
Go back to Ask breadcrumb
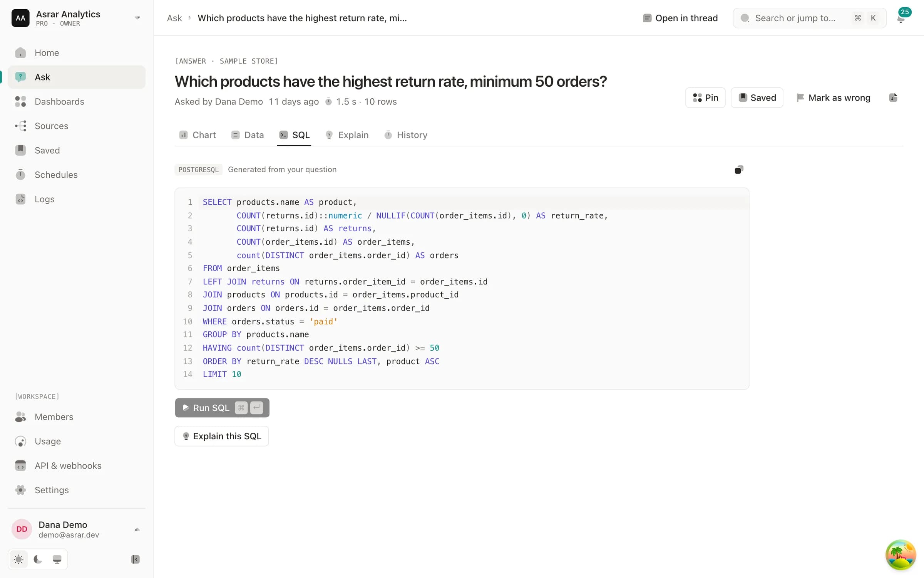coord(174,18)
